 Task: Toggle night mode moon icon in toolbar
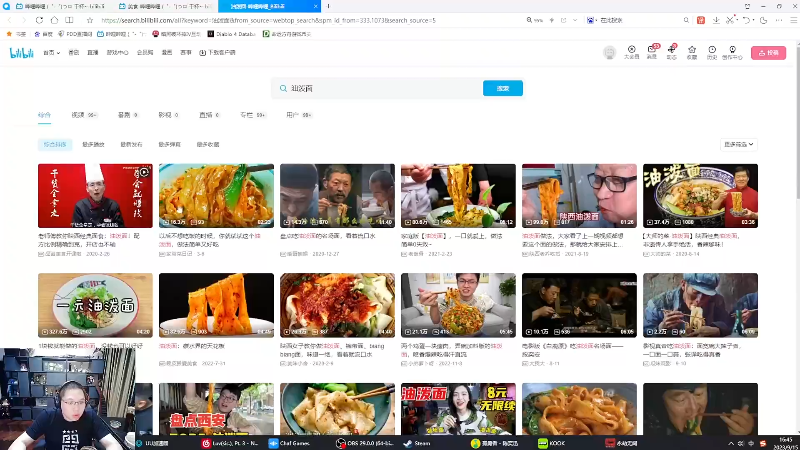[763, 20]
